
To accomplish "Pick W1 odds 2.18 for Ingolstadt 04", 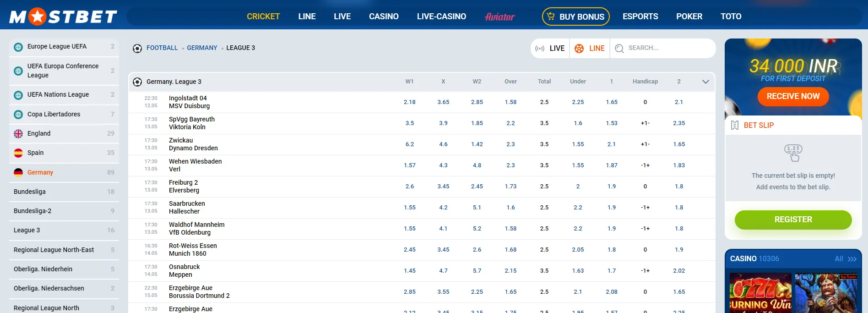I will (x=410, y=102).
